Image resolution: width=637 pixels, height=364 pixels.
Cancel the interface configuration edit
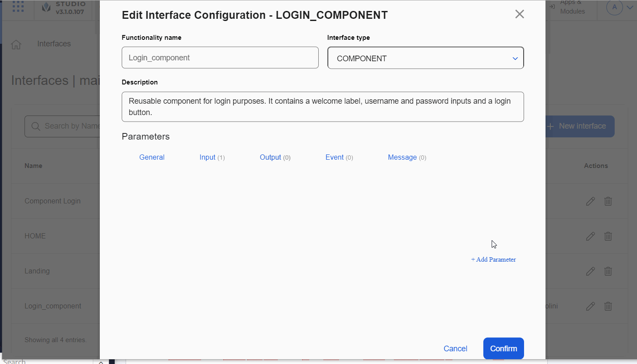(455, 349)
